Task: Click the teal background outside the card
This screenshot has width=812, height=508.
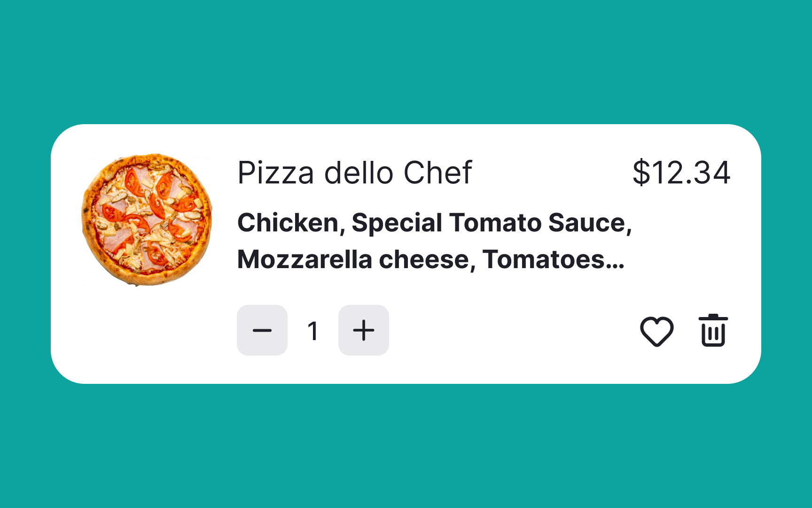Action: 406,61
